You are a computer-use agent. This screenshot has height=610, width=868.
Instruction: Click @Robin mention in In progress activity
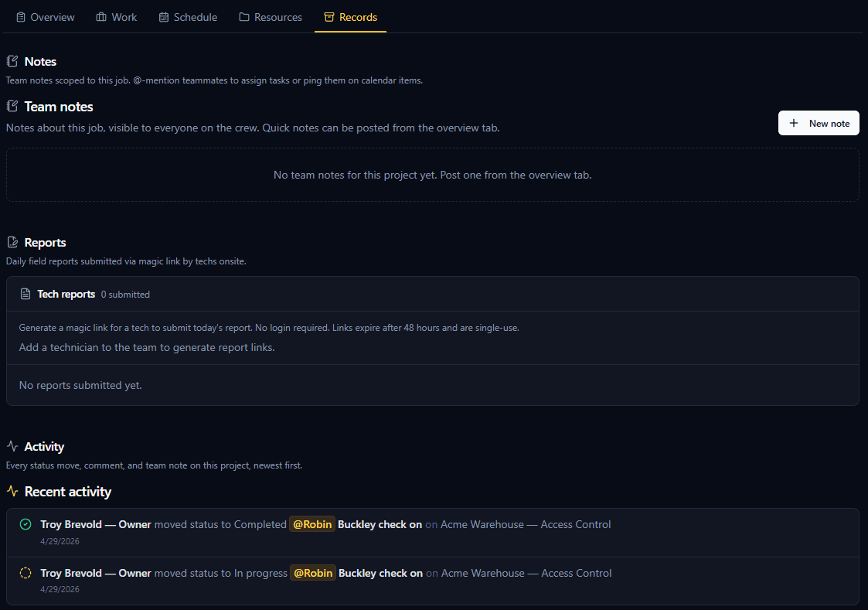point(313,573)
